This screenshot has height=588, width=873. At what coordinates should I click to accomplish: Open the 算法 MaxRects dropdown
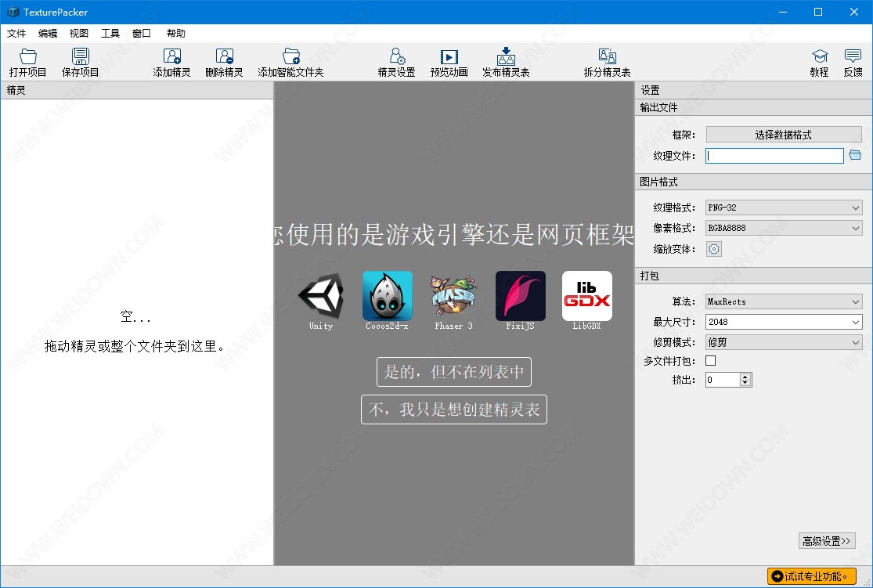pyautogui.click(x=784, y=301)
